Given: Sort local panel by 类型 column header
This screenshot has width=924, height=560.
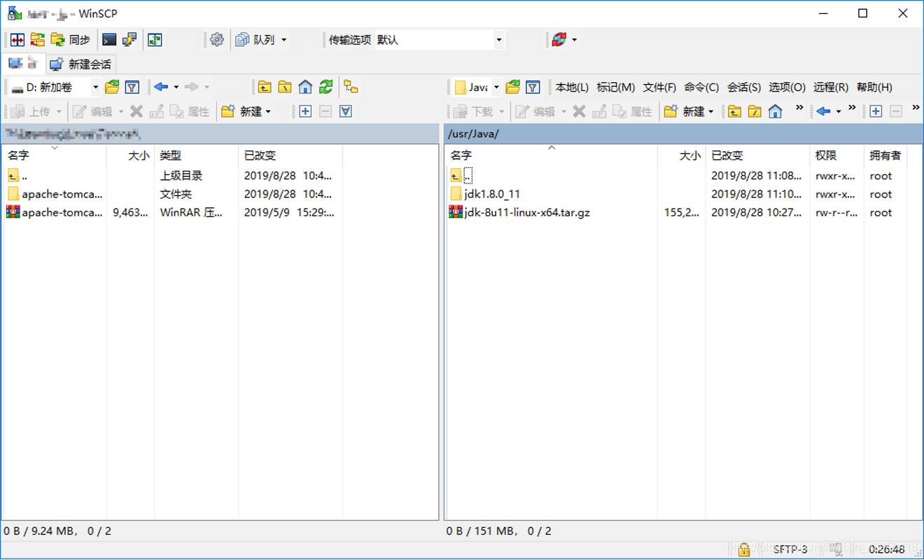Looking at the screenshot, I should click(x=196, y=155).
